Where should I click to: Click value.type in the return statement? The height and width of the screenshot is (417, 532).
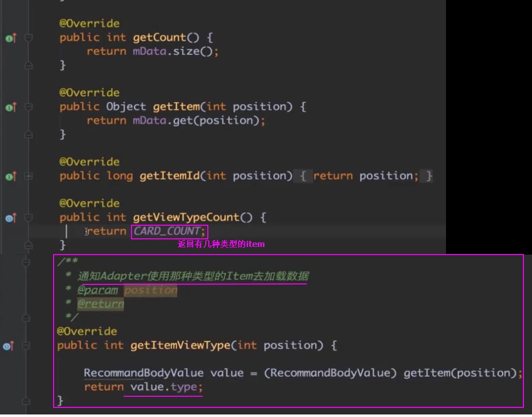pos(163,387)
